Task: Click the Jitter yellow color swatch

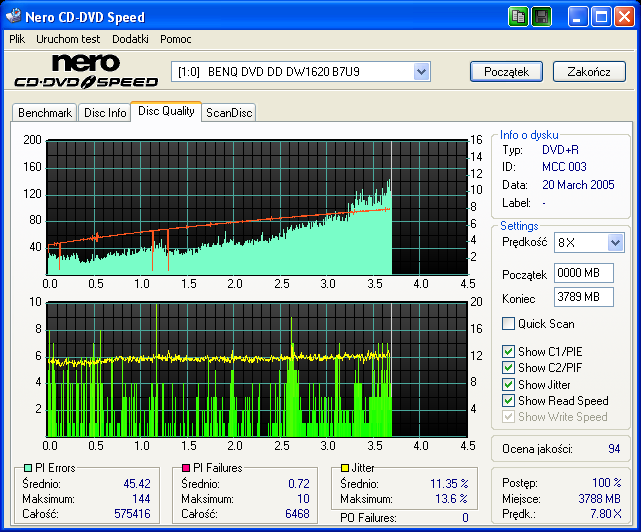Action: pos(345,468)
